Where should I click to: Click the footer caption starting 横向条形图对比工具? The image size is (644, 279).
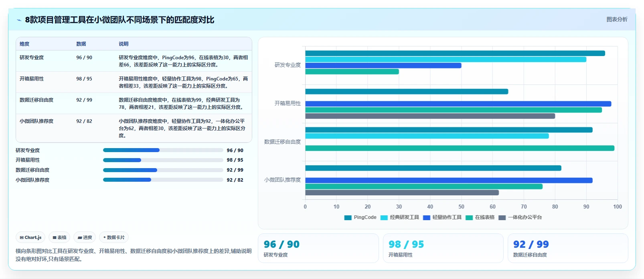pyautogui.click(x=134, y=255)
